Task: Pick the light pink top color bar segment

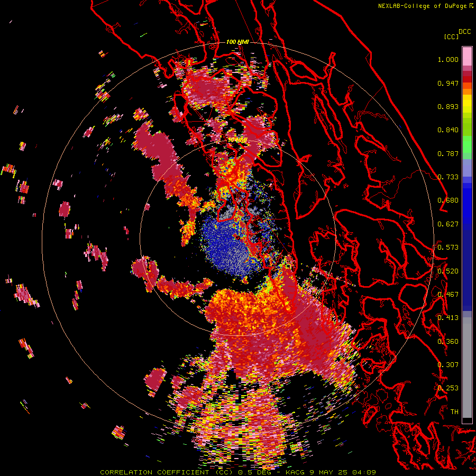Action: point(467,56)
